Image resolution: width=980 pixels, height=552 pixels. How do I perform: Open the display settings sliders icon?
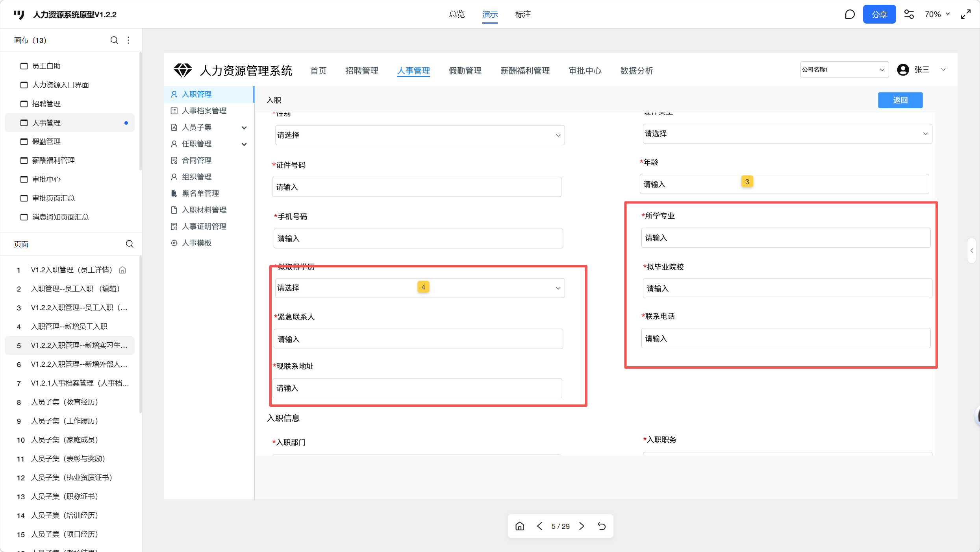pyautogui.click(x=909, y=15)
